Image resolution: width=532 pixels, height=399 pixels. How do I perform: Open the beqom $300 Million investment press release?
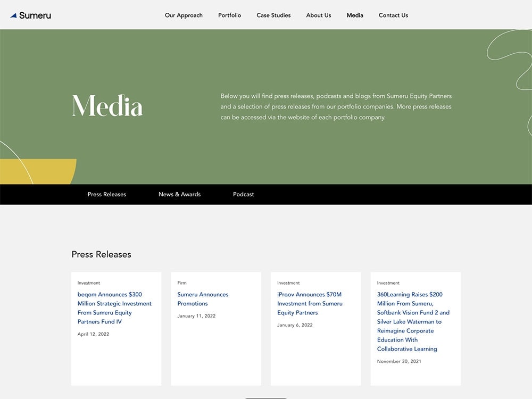[x=114, y=308]
